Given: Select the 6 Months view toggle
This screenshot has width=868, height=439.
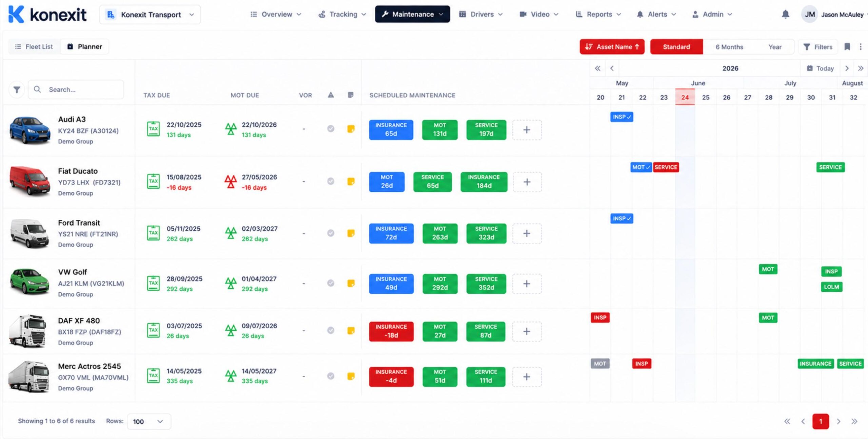Looking at the screenshot, I should 729,47.
